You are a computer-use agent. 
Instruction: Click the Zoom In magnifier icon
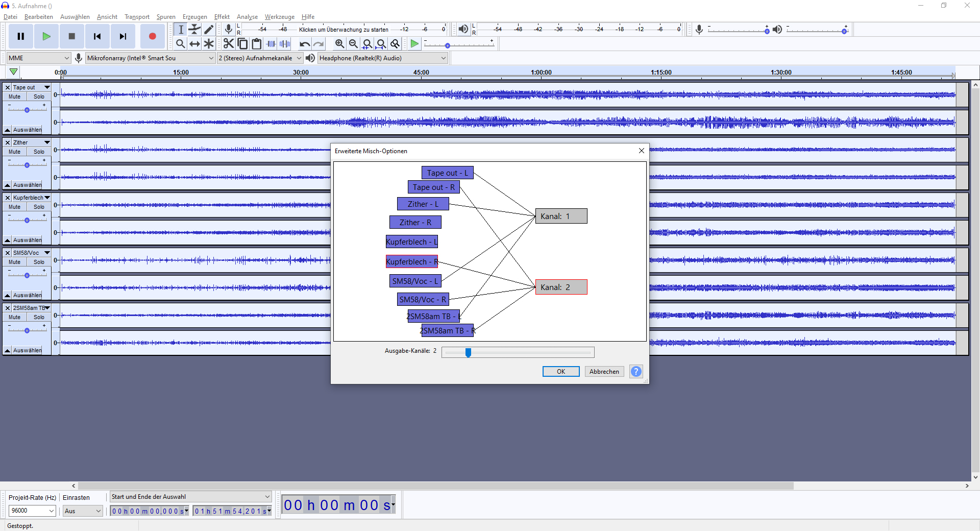(x=339, y=44)
